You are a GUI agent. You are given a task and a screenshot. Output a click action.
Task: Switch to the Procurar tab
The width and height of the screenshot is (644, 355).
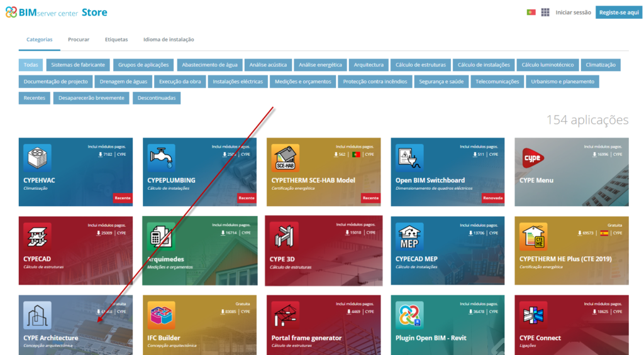[x=79, y=40]
